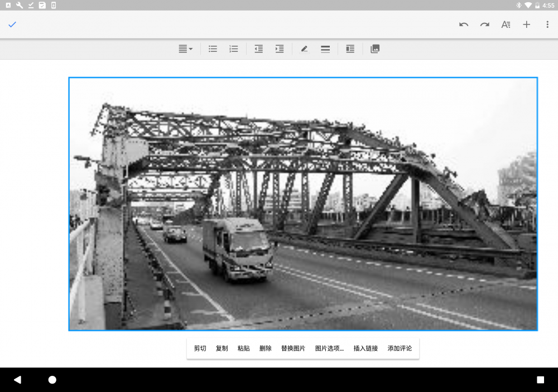558x392 pixels.
Task: Expand the paragraph alignment dropdown
Action: (x=185, y=49)
